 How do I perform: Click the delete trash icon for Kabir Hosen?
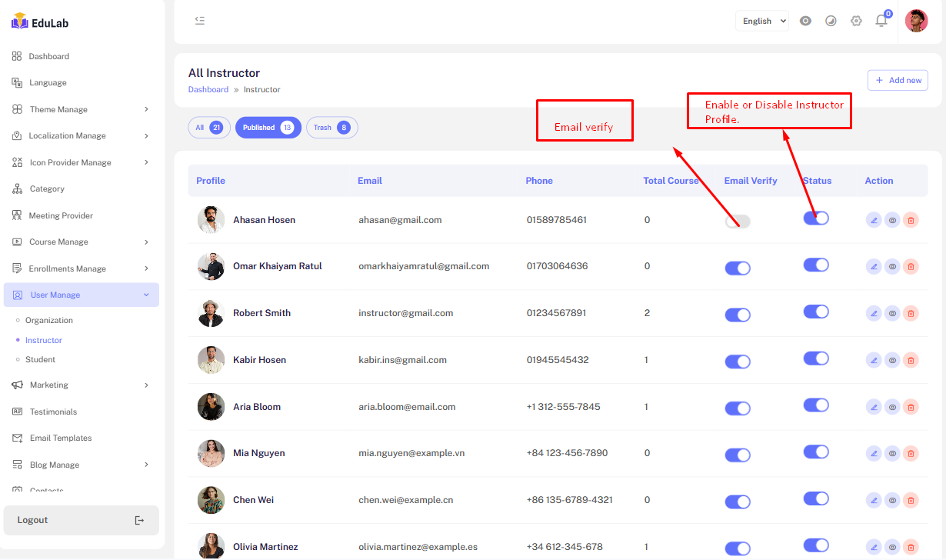click(911, 360)
